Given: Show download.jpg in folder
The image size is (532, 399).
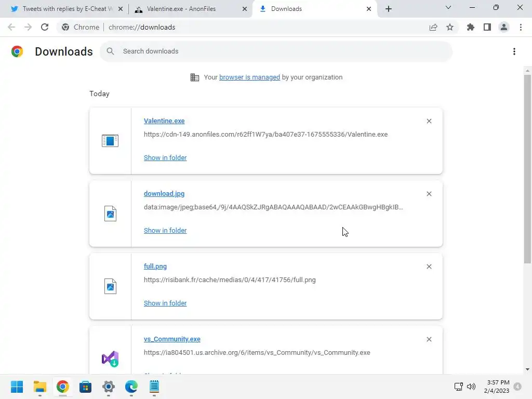Looking at the screenshot, I should pyautogui.click(x=165, y=230).
